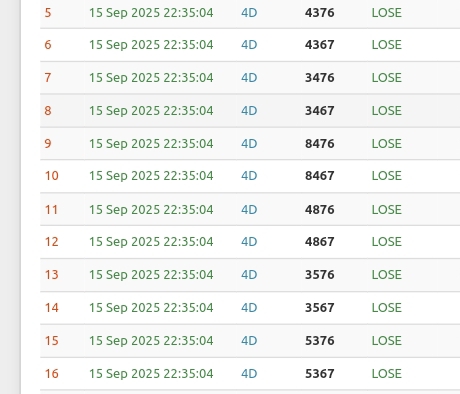
Task: Select bet number 4376 in row 5
Action: pos(319,13)
